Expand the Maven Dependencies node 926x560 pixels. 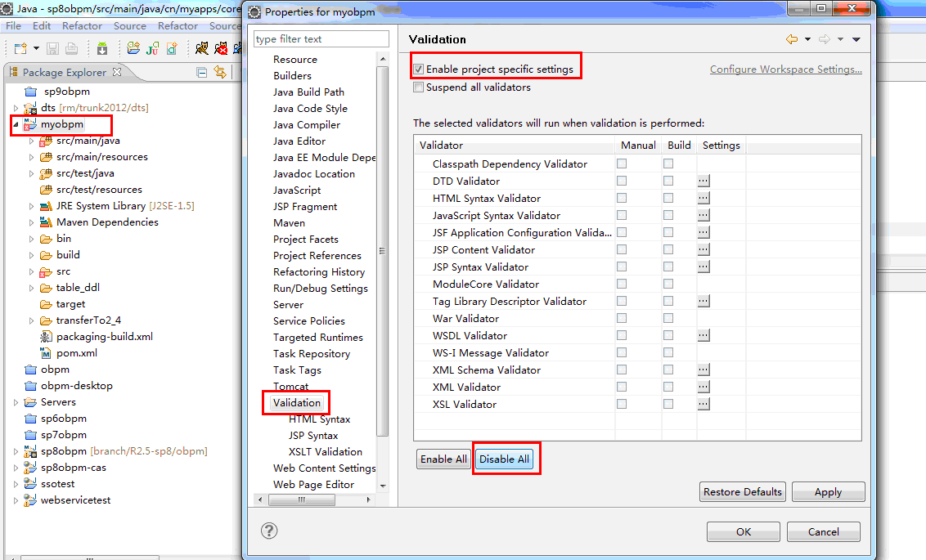(31, 222)
